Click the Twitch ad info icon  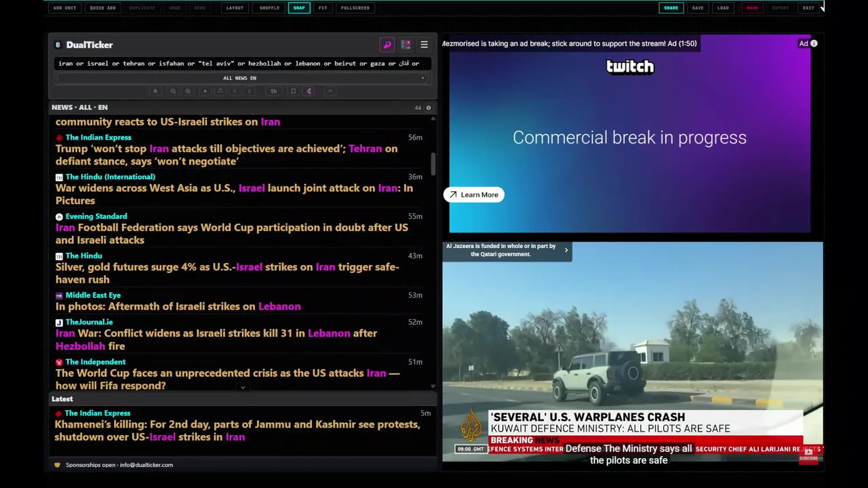tap(814, 43)
